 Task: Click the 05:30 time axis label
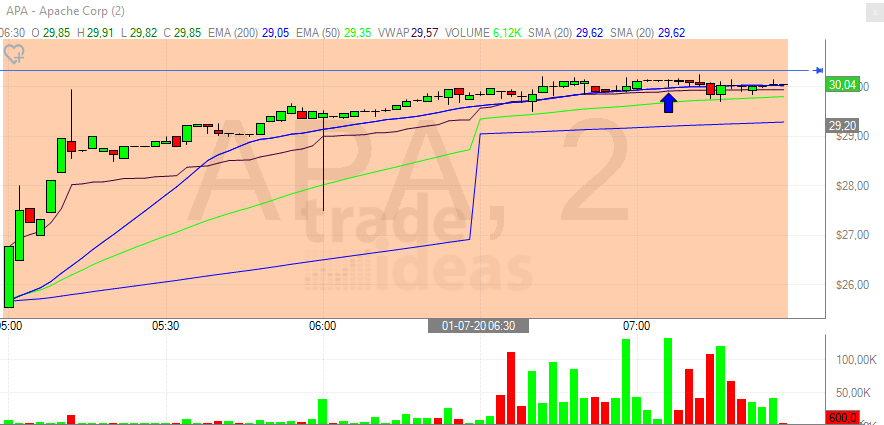pyautogui.click(x=166, y=326)
